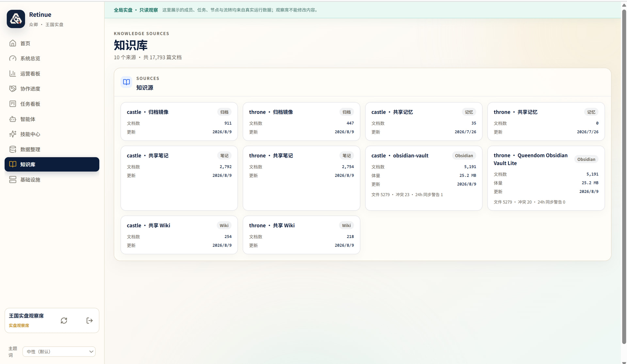Open 系统总览 page
The image size is (627, 364).
coord(52,58)
